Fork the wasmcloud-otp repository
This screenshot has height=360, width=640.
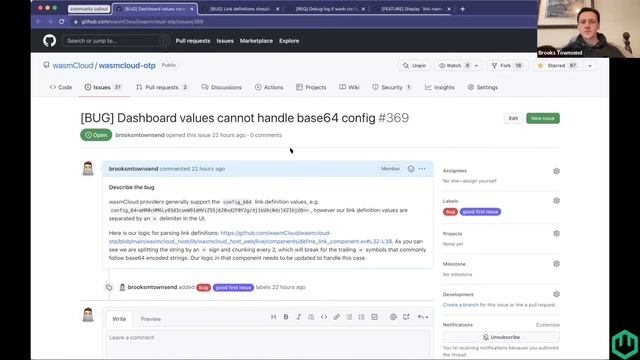click(507, 66)
